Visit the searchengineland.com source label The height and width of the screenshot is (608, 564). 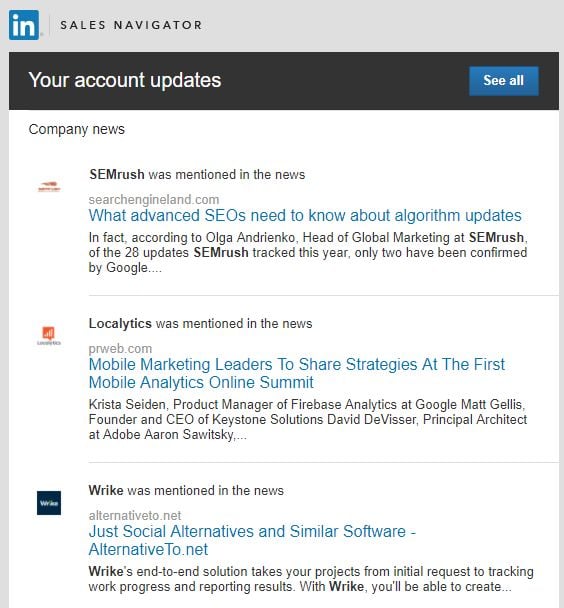pos(154,199)
